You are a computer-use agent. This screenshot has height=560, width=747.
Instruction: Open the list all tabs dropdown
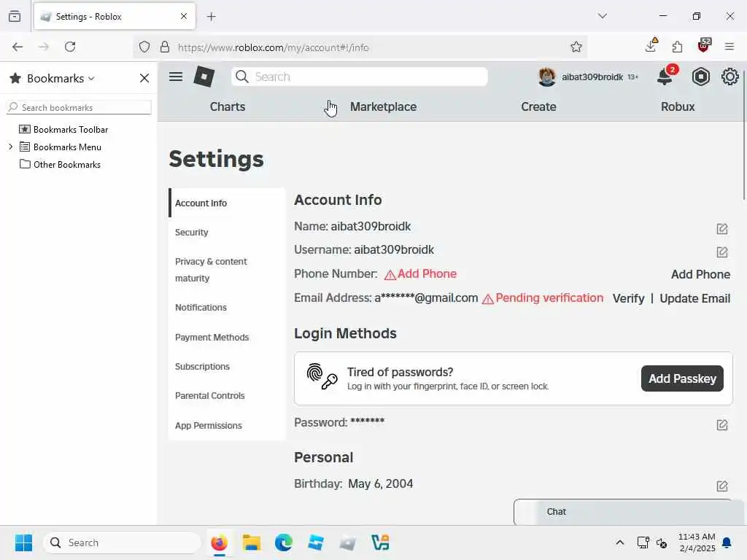pyautogui.click(x=603, y=16)
